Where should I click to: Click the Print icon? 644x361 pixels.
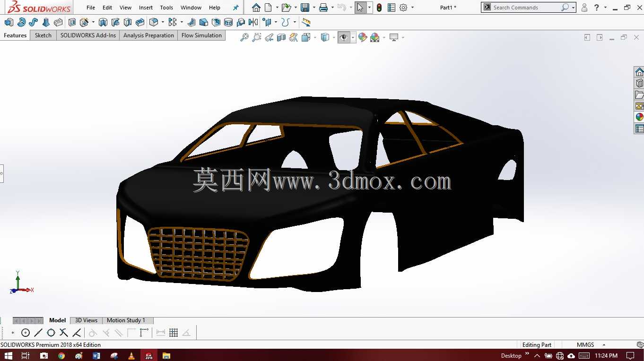[323, 8]
